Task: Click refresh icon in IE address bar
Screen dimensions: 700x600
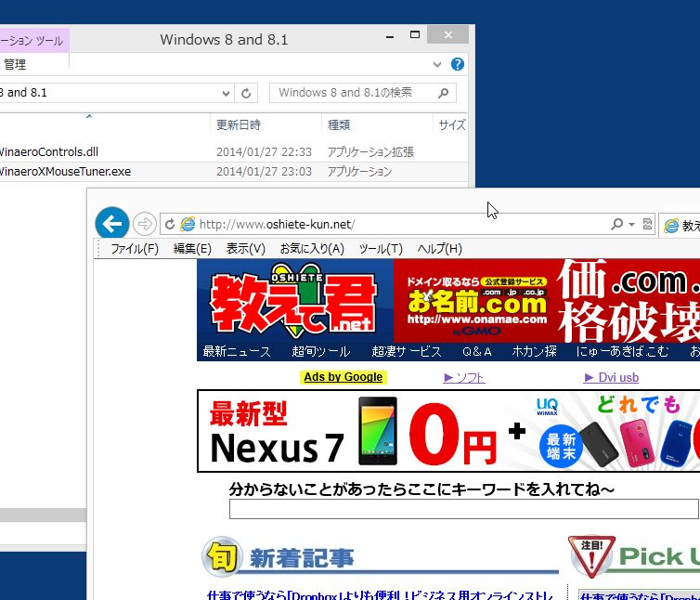Action: click(x=170, y=224)
